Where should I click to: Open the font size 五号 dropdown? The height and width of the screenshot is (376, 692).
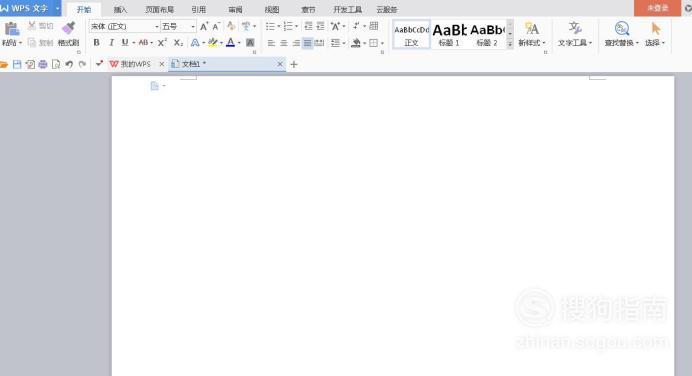(193, 26)
